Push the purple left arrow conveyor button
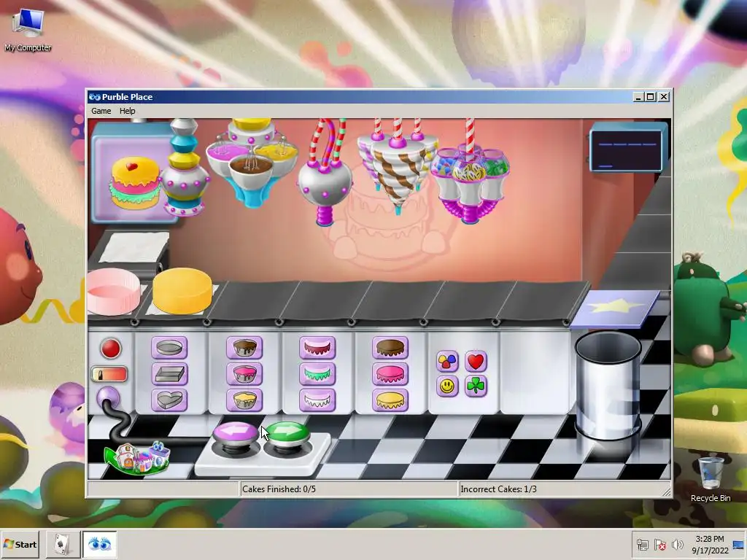 (x=236, y=432)
